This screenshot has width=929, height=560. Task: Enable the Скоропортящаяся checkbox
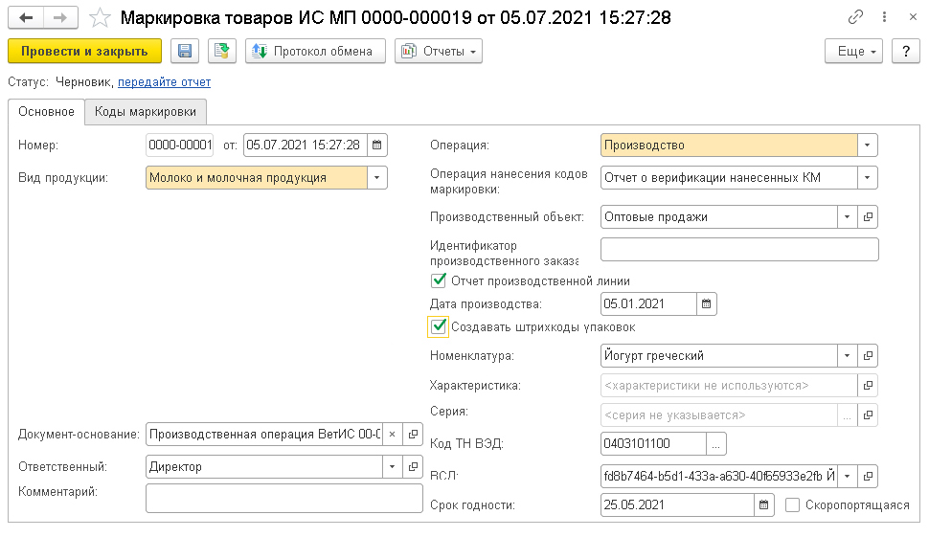(x=792, y=504)
